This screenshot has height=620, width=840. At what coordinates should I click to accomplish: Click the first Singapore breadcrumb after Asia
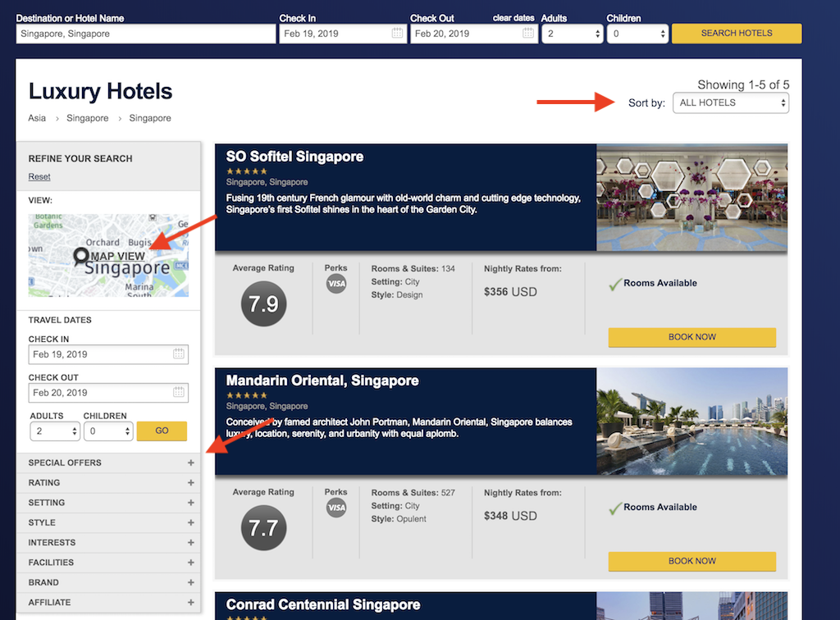click(x=87, y=118)
